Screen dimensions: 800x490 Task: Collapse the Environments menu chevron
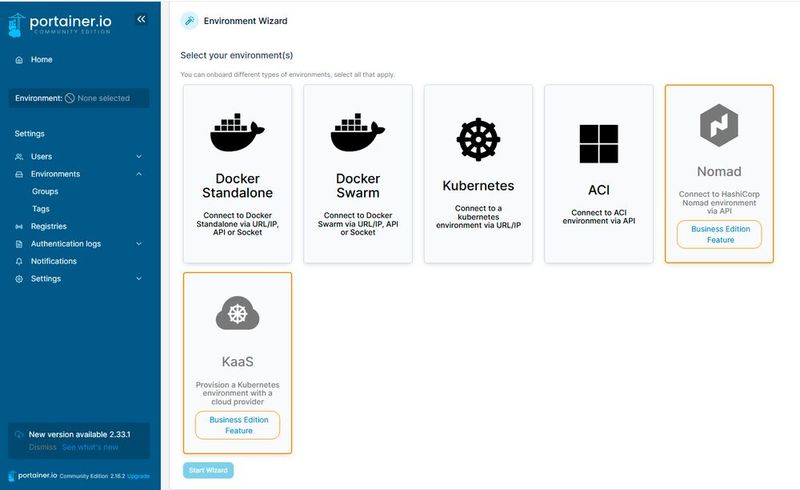(139, 174)
